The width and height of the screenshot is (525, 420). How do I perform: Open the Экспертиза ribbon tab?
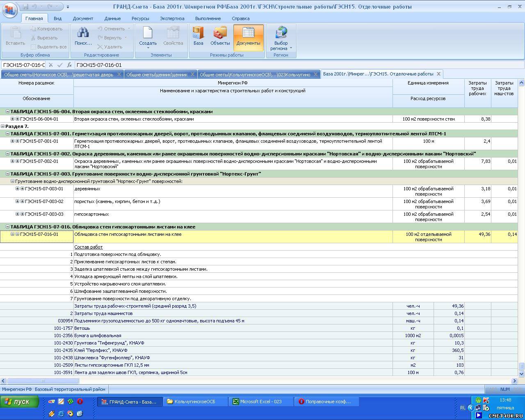[172, 18]
